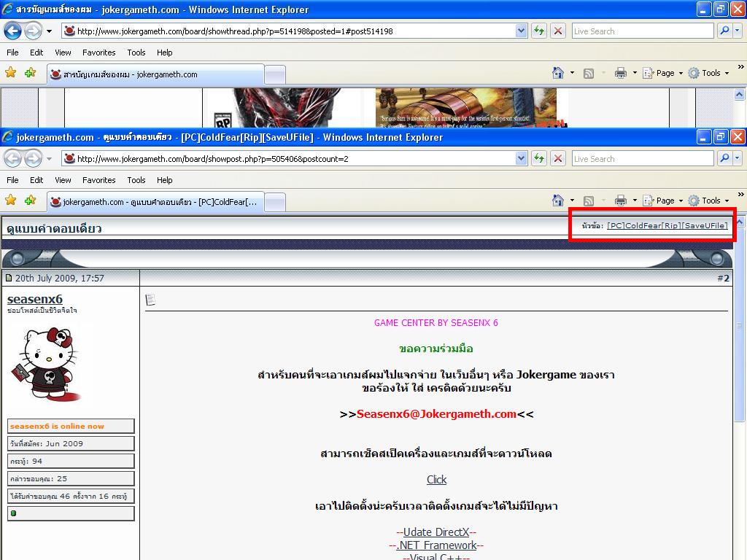
Task: Open File menu in background window
Action: [x=13, y=52]
